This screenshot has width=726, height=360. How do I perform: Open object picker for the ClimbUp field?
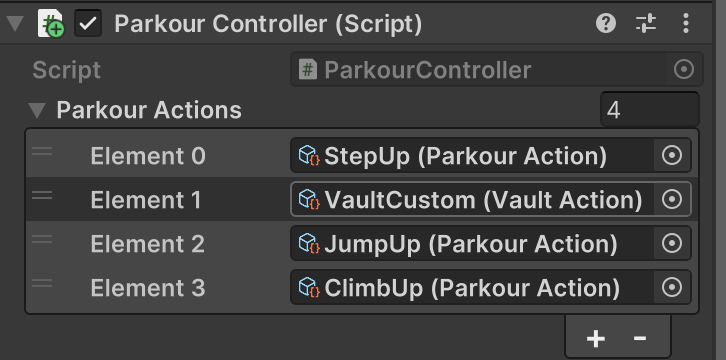pyautogui.click(x=672, y=287)
